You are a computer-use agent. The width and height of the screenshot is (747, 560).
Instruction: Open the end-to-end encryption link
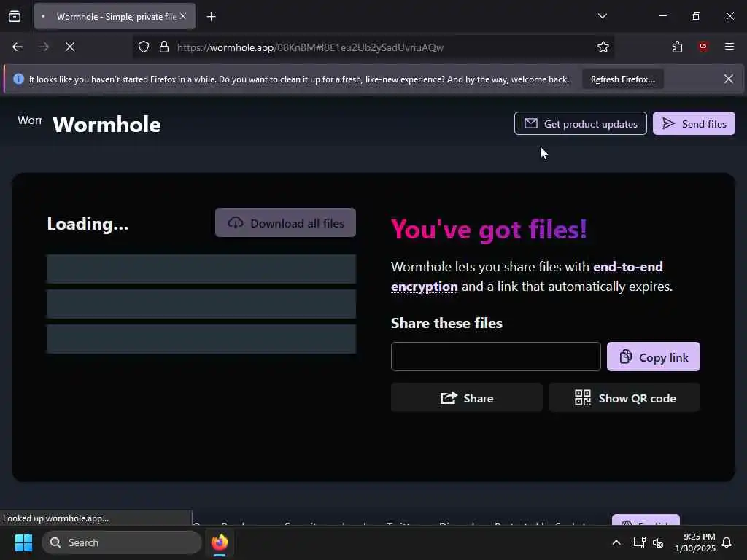tap(627, 267)
